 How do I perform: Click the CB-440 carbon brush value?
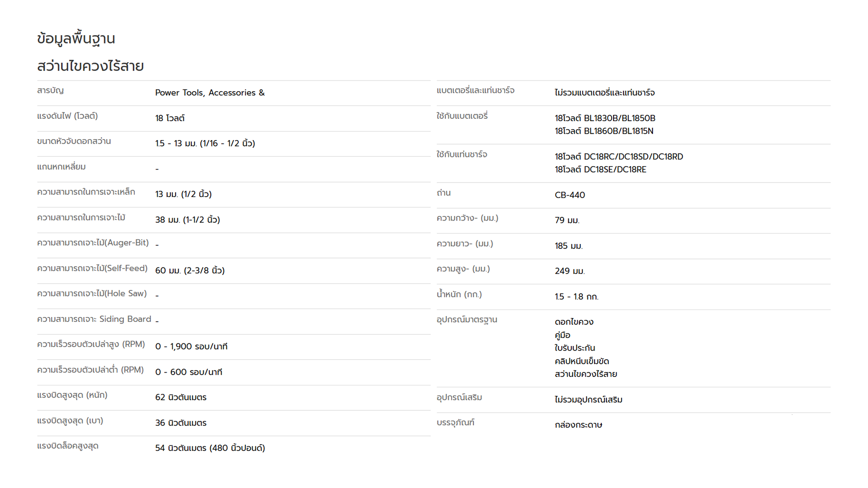coord(570,195)
